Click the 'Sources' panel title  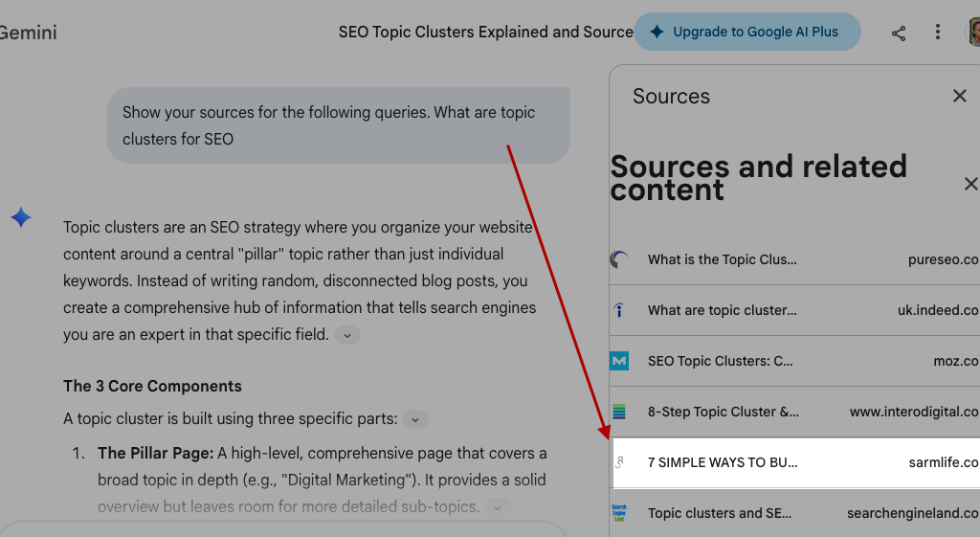(x=671, y=97)
